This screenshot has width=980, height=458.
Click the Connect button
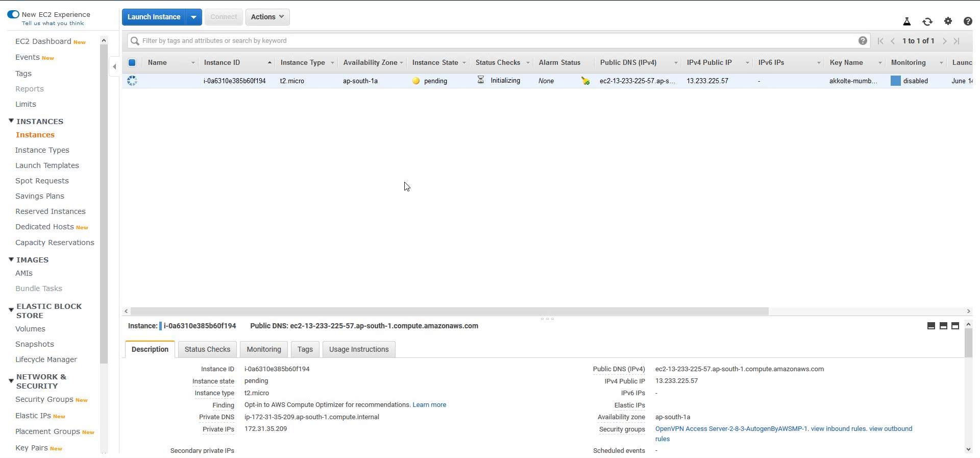(x=224, y=17)
